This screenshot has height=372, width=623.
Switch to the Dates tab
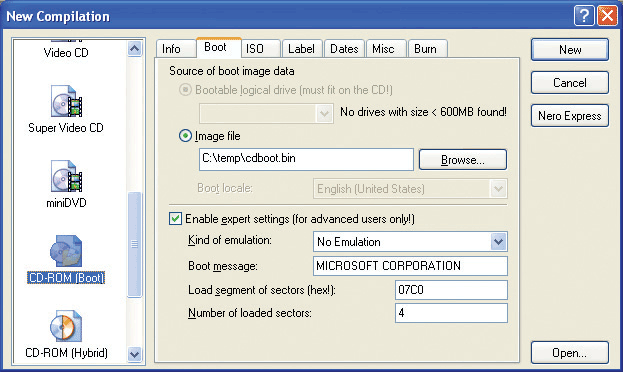[x=344, y=49]
